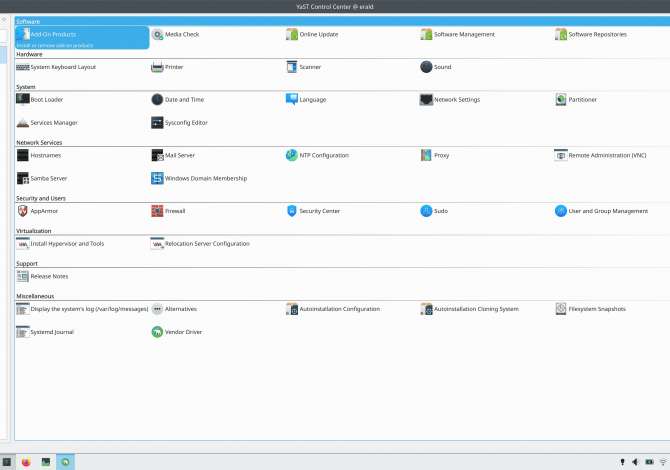Click the Virtualization category header
Image resolution: width=670 pixels, height=470 pixels.
33,231
